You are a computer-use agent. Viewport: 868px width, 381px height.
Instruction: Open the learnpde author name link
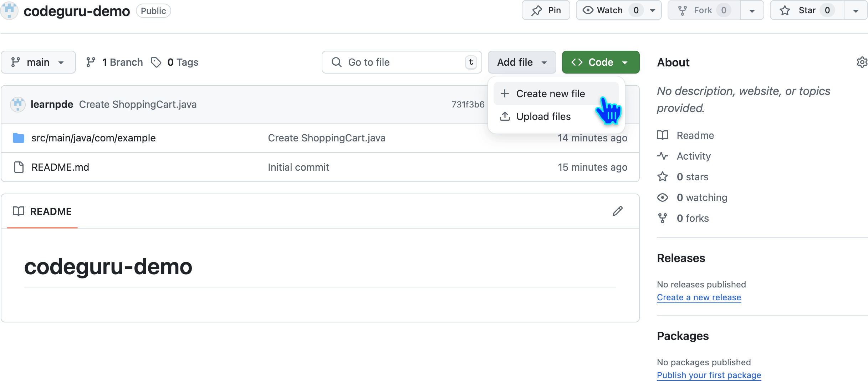pyautogui.click(x=52, y=104)
